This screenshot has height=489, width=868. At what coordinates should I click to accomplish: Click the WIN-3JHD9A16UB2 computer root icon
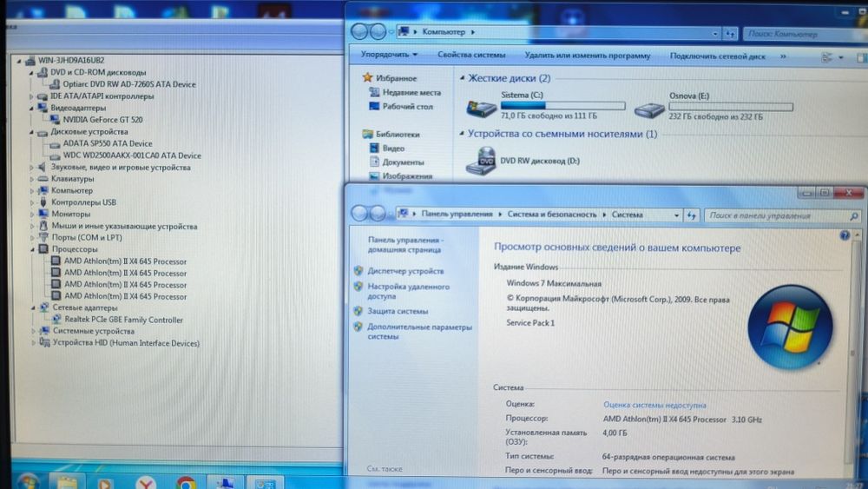click(30, 60)
